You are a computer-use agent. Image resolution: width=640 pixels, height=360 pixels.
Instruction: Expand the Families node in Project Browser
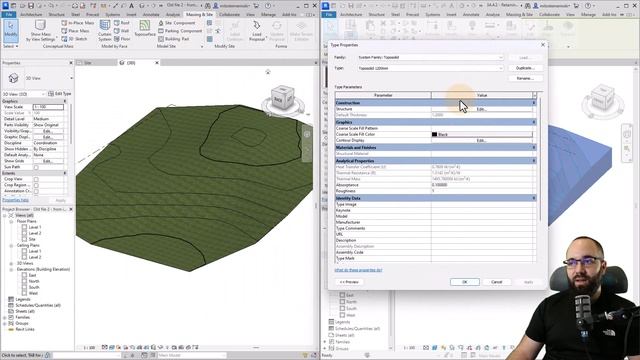pos(5,317)
